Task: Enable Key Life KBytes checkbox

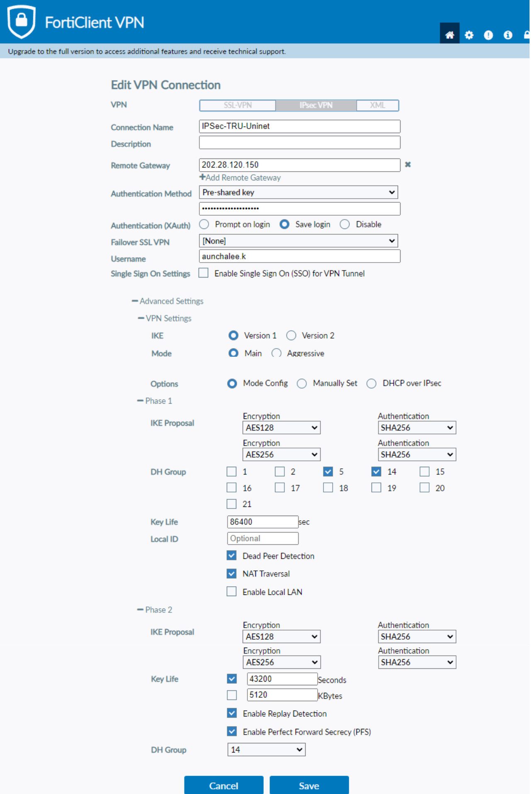Action: (232, 695)
